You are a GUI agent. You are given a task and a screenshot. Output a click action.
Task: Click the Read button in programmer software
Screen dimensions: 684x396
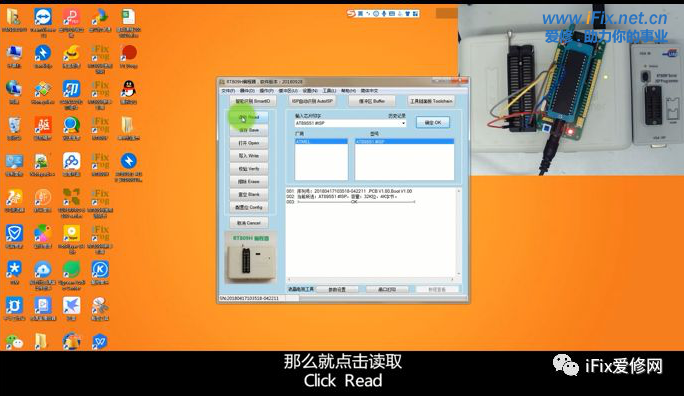(249, 117)
